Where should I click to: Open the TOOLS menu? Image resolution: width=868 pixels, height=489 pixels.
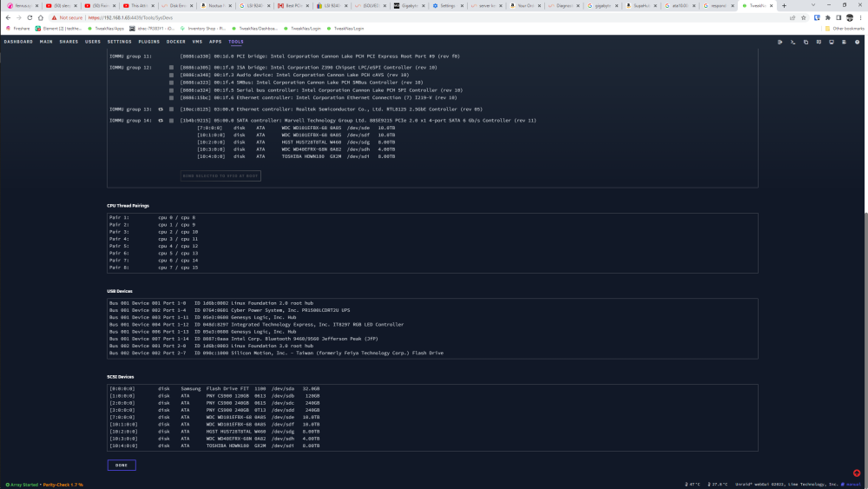[236, 42]
